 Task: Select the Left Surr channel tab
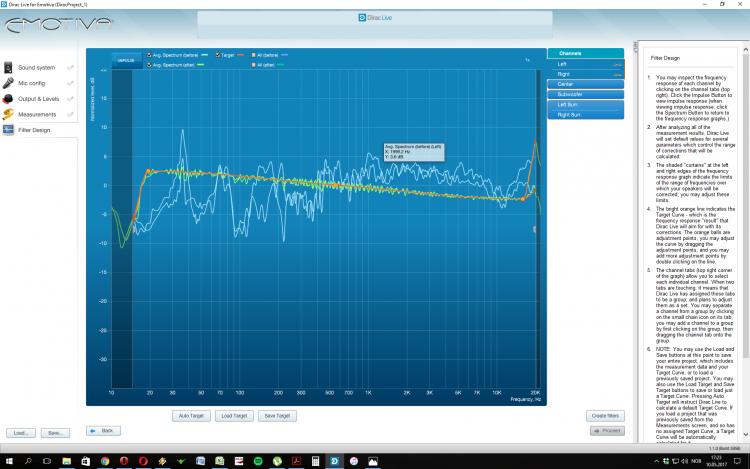585,104
